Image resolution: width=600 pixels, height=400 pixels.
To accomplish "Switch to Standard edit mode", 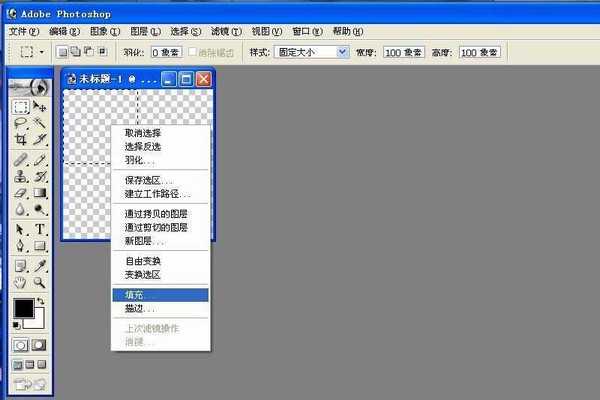I will pyautogui.click(x=21, y=345).
